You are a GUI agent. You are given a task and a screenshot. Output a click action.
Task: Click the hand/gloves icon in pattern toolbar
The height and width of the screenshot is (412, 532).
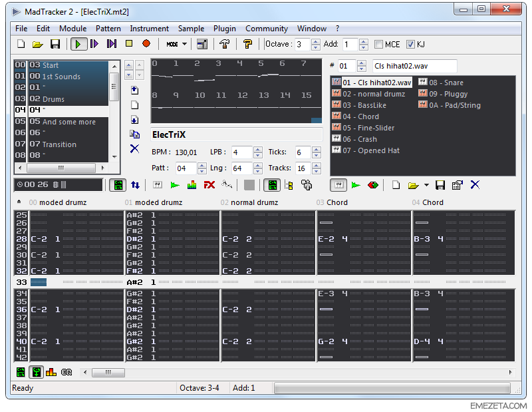click(x=307, y=185)
